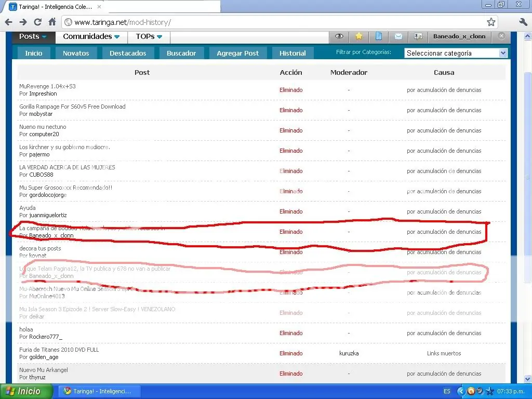This screenshot has height=399, width=532.
Task: Click post titled Nuevo Mu Arkangel
Action: (x=44, y=370)
